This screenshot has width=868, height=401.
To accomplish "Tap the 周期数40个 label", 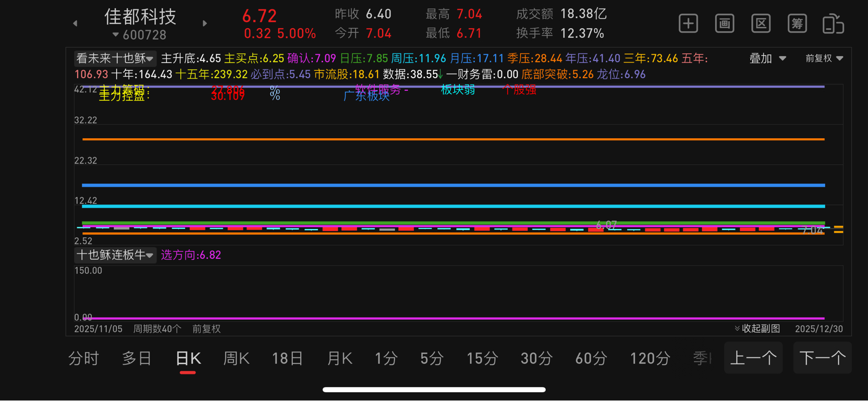I will (157, 329).
